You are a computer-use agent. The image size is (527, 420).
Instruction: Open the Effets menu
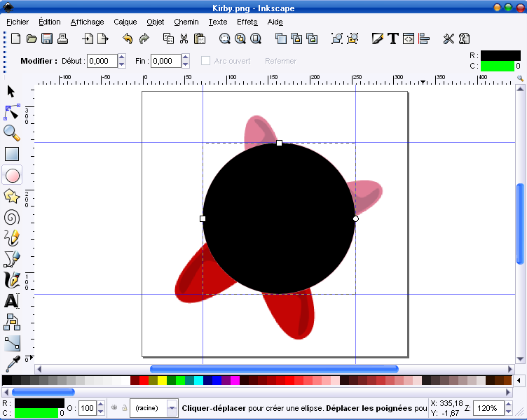[247, 22]
